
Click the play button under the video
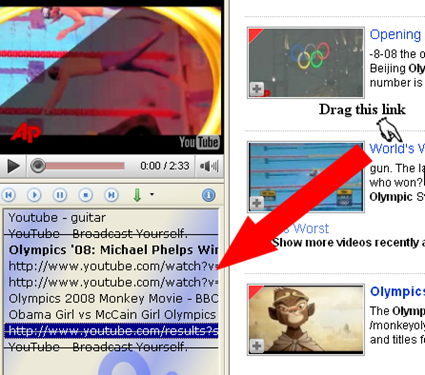(x=13, y=166)
